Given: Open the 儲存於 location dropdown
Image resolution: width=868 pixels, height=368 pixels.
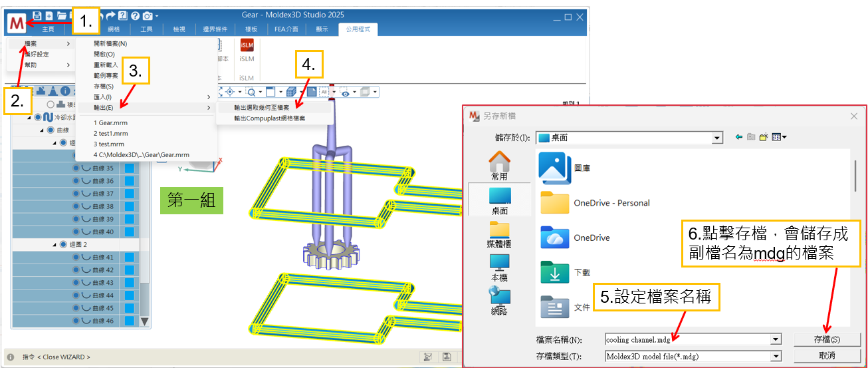Looking at the screenshot, I should click(716, 138).
